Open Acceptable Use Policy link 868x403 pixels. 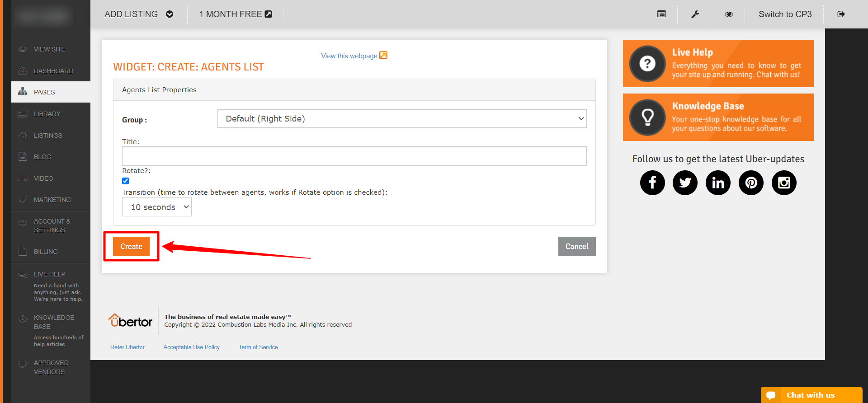[x=191, y=347]
